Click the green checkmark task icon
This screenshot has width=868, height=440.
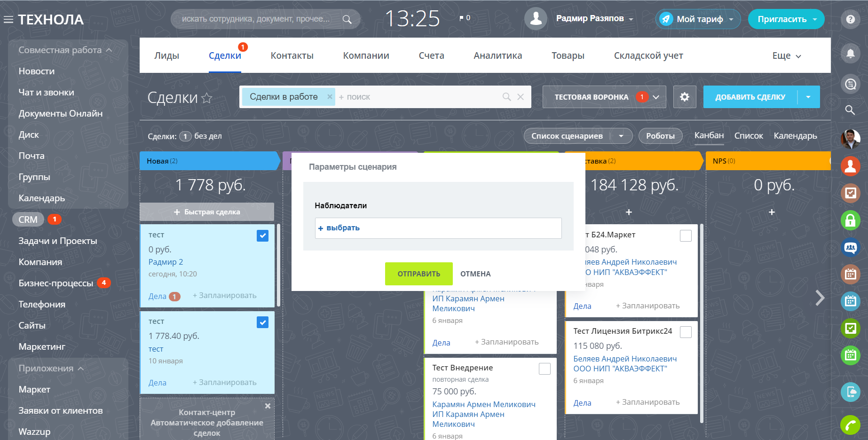(851, 328)
